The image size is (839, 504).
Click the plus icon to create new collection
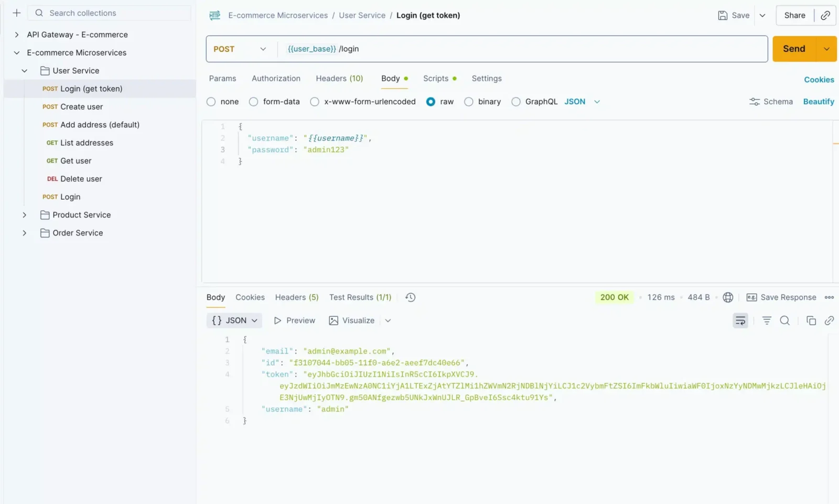[17, 13]
